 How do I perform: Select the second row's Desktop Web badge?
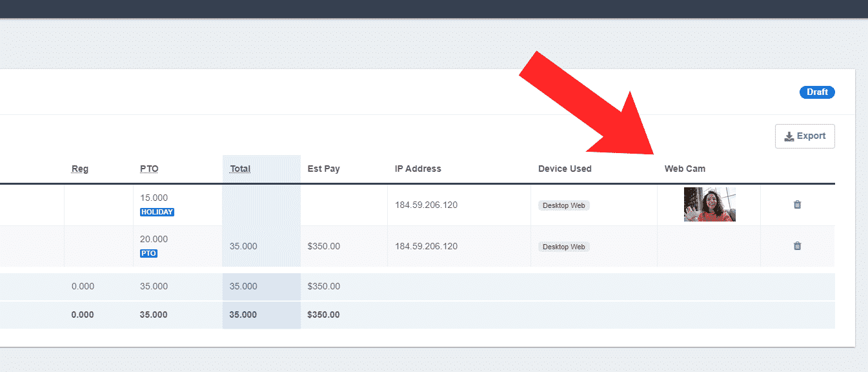tap(564, 247)
